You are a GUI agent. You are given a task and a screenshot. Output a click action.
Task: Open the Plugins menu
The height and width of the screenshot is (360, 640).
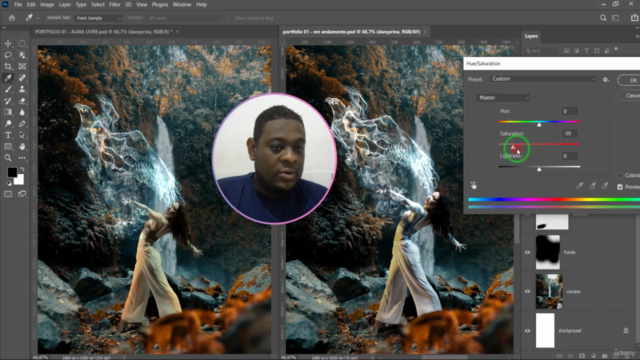(160, 4)
